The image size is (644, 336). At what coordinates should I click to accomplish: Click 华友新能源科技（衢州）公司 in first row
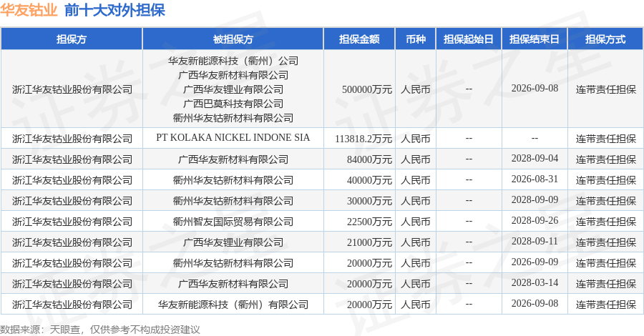(233, 61)
